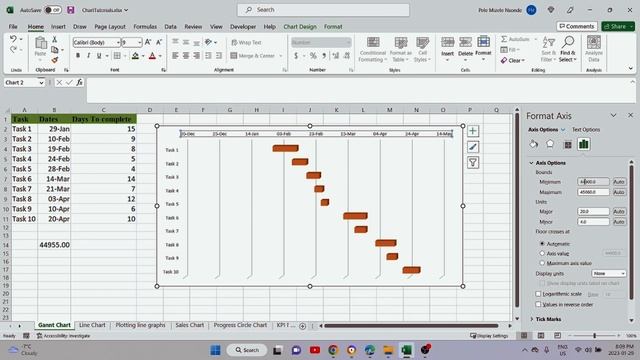640x360 pixels.
Task: Click the Save icon in title bar
Action: point(71,10)
